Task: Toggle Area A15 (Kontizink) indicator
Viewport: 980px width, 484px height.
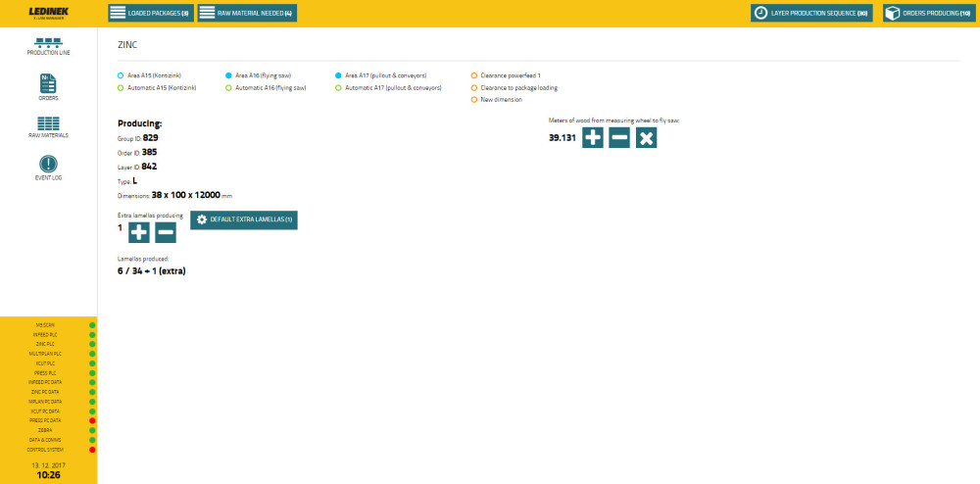Action: click(120, 75)
